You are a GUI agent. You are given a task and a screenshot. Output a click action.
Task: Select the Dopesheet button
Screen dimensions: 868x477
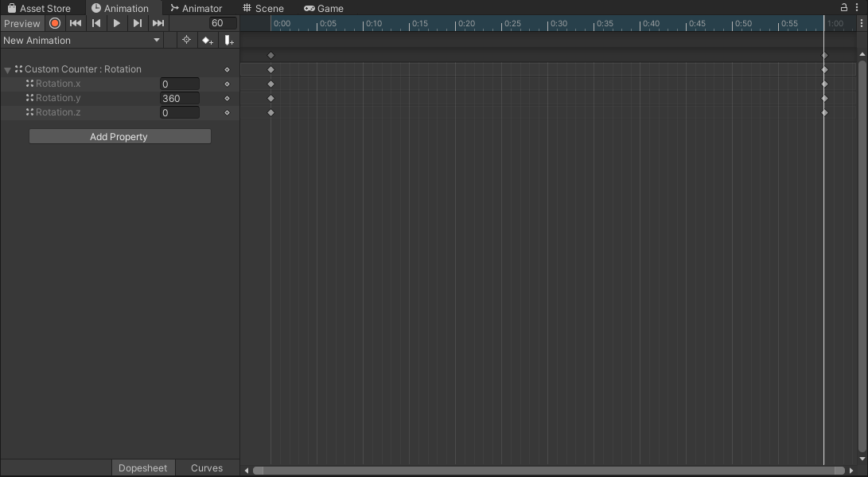143,467
